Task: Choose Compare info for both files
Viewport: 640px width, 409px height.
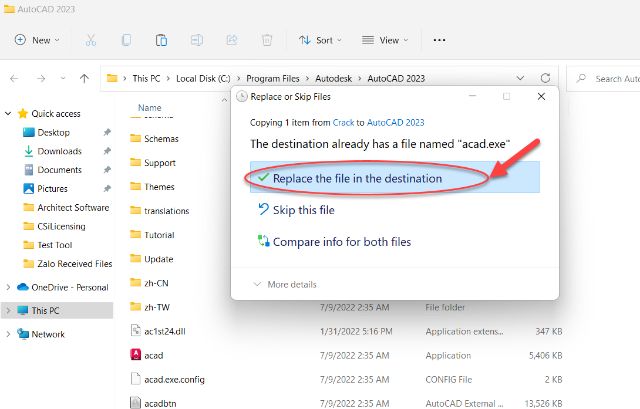Action: (334, 242)
